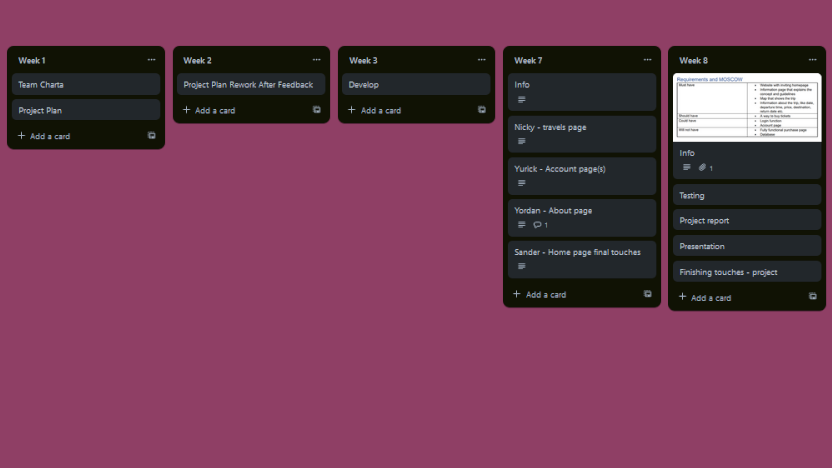The height and width of the screenshot is (468, 832).
Task: Open Nicky - travels page card title
Action: (550, 127)
